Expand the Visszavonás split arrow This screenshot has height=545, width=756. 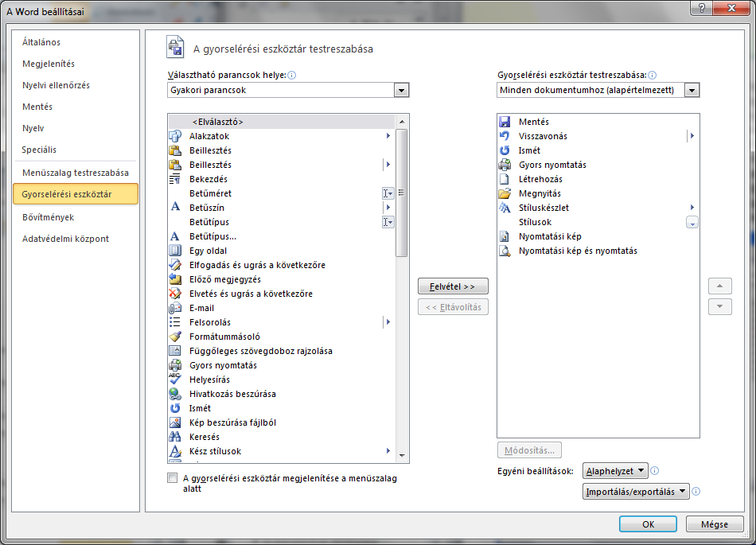(692, 136)
